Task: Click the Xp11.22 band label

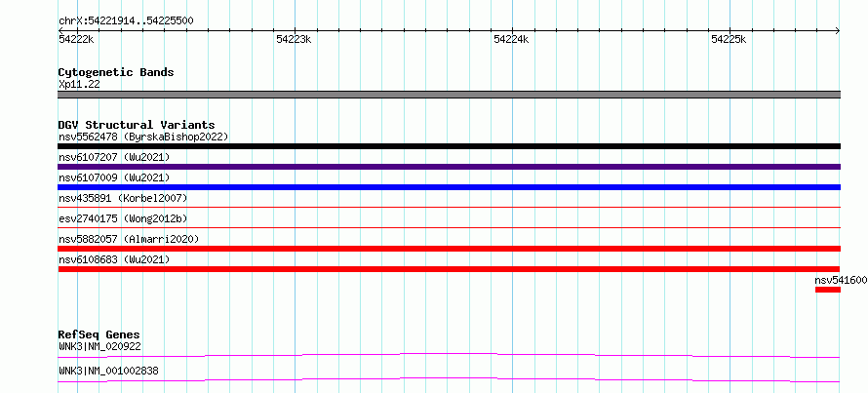Action: [x=79, y=85]
